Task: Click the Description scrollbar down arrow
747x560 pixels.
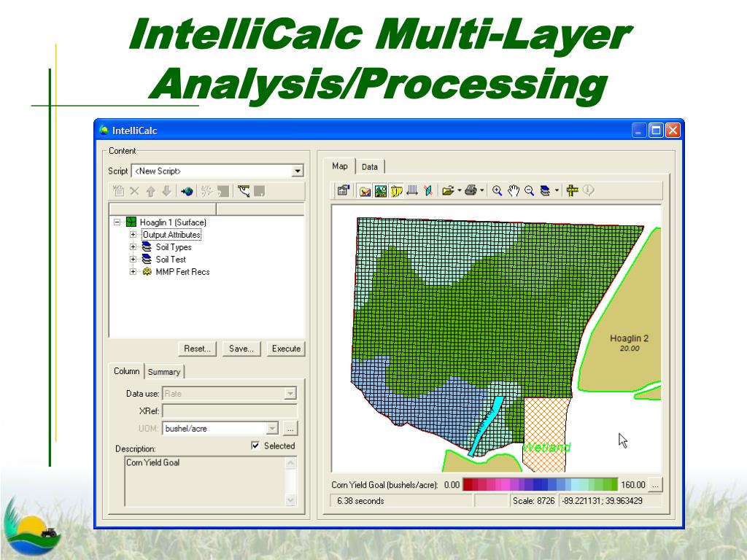Action: pos(290,500)
